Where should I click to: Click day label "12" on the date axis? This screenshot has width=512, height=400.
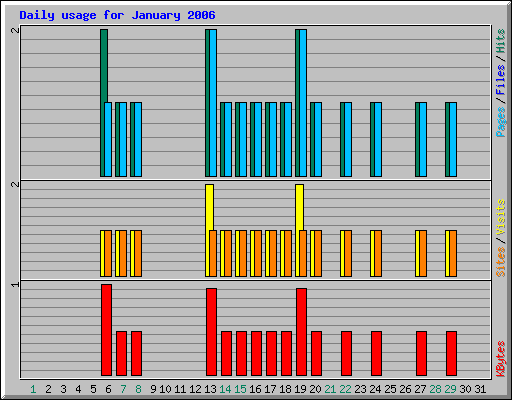(x=195, y=389)
